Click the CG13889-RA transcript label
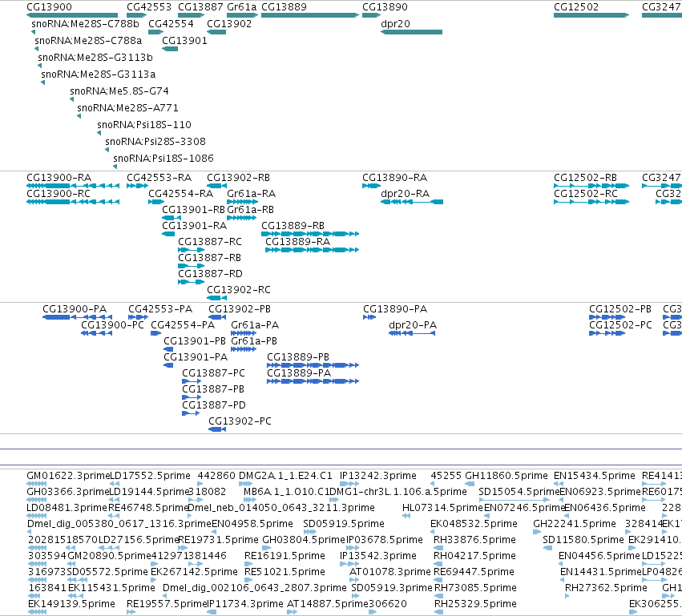This screenshot has height=616, width=682. [x=298, y=242]
